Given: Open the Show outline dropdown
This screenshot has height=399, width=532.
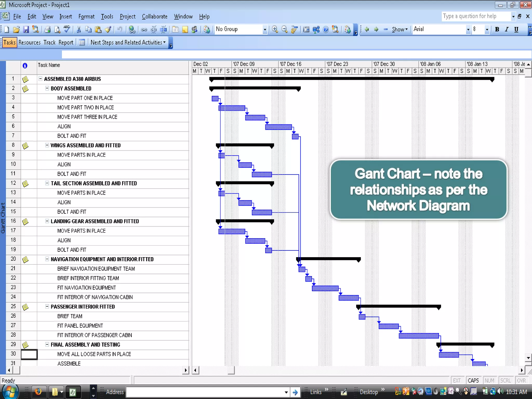Looking at the screenshot, I should tap(400, 30).
